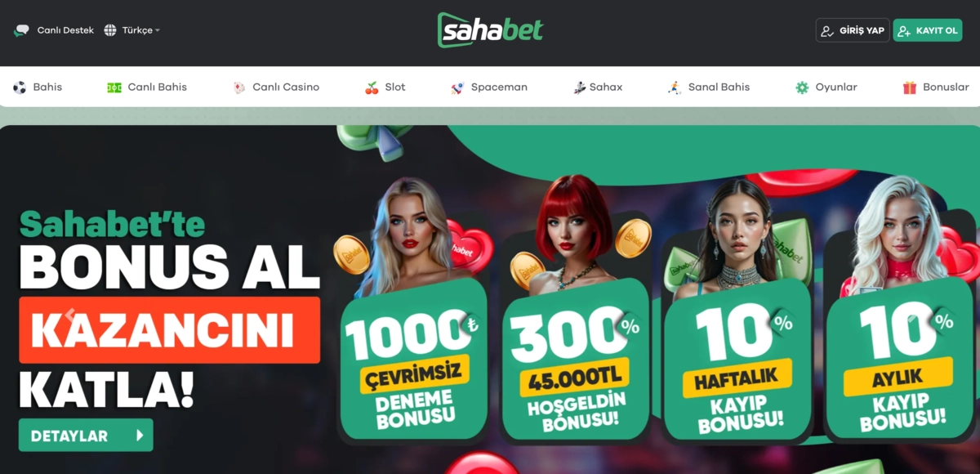This screenshot has height=474, width=980.
Task: Click the cherry Slot icon
Action: point(372,87)
